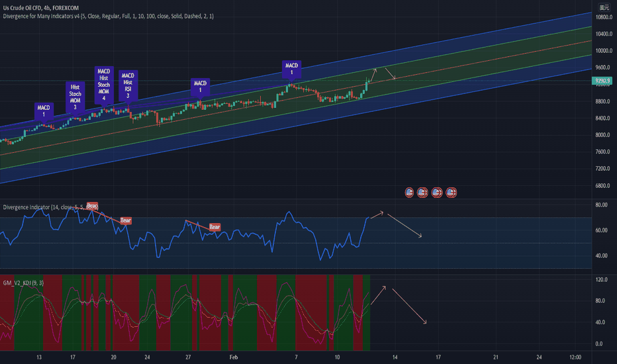Click the rightmost US flag economic event icon
This screenshot has width=617, height=364.
451,193
